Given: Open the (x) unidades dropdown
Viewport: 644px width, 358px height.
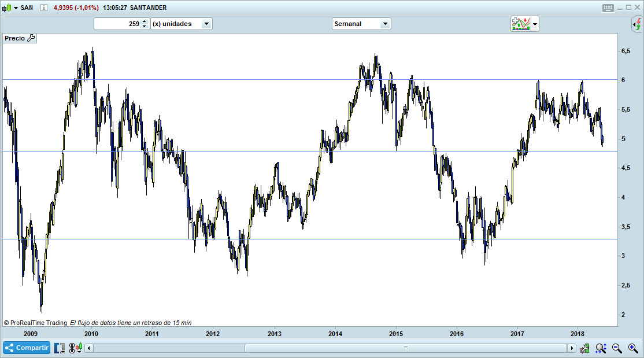Looking at the screenshot, I should (x=206, y=24).
